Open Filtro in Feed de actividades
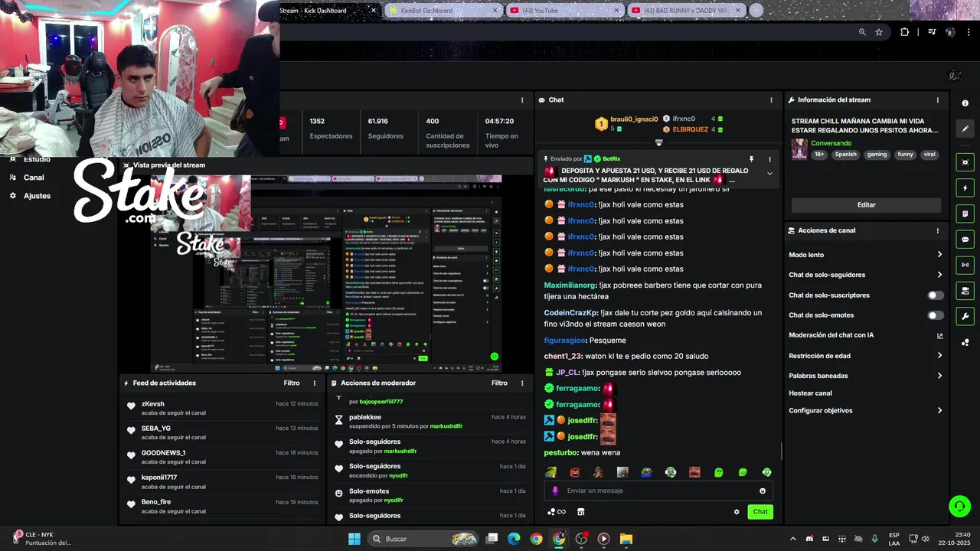Viewport: 980px width, 551px height. tap(292, 383)
